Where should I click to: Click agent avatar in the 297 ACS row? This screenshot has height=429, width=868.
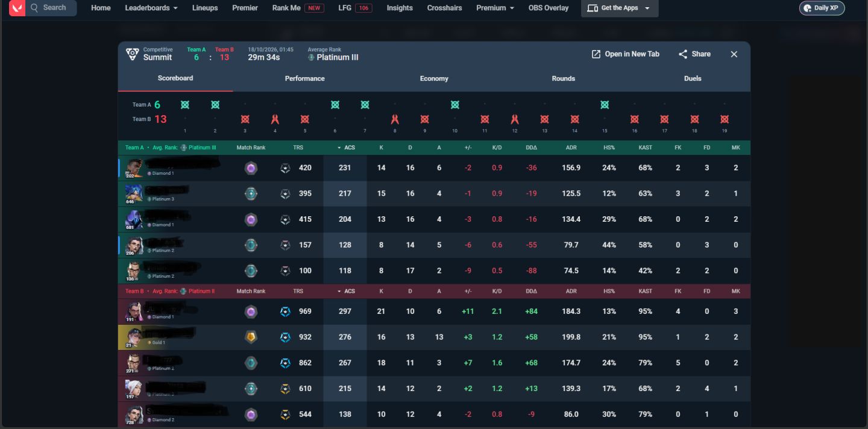pyautogui.click(x=133, y=312)
